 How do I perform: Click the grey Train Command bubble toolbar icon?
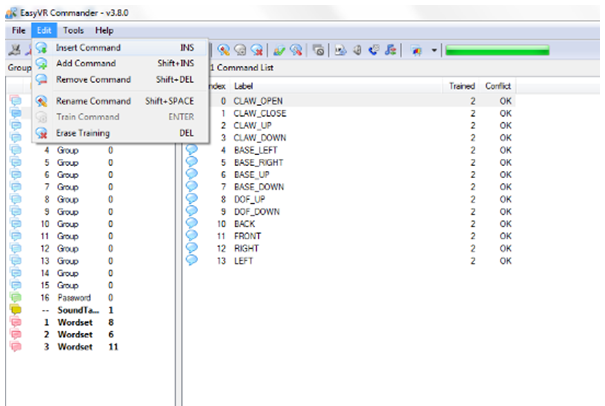point(240,50)
